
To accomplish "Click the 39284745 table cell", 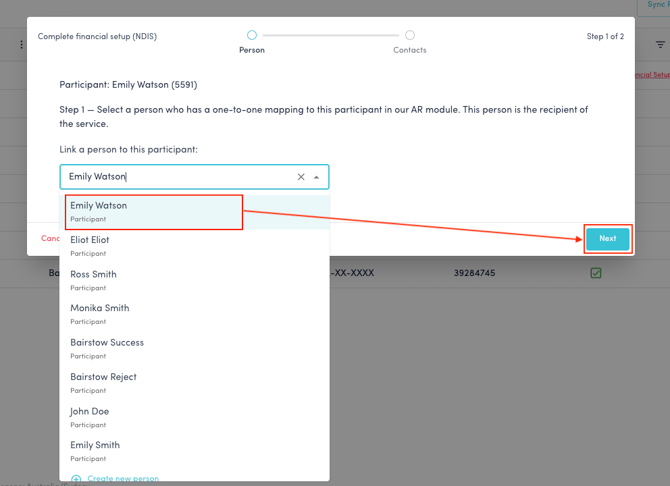I will pos(474,273).
